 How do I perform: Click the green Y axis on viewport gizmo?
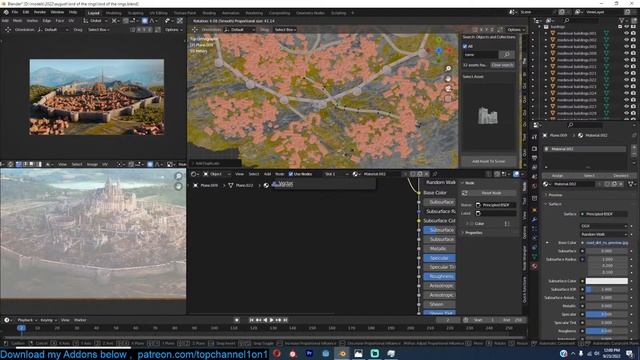tap(438, 40)
